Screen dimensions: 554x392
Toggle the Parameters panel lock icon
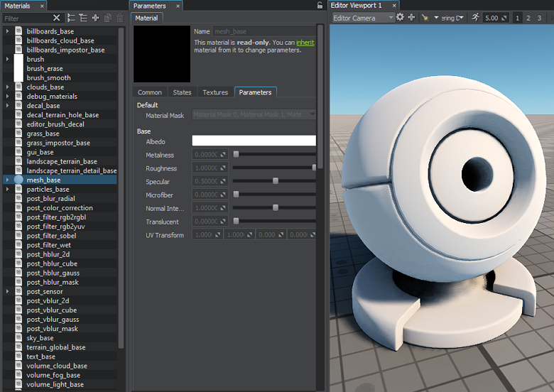pos(320,6)
